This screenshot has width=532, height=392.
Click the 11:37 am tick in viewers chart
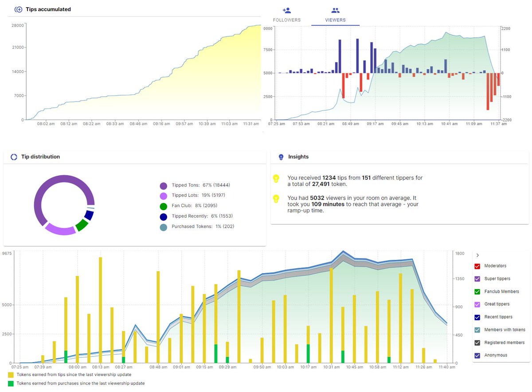499,124
